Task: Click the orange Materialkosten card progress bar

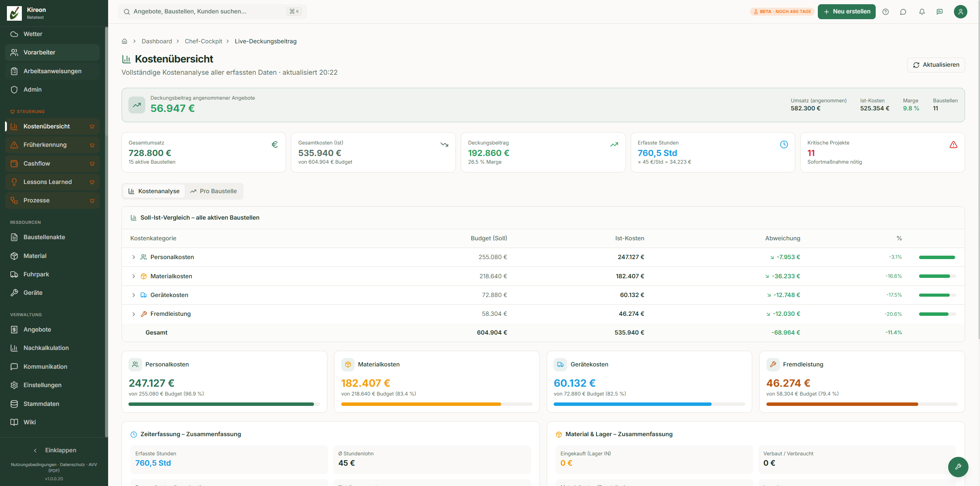Action: 436,404
